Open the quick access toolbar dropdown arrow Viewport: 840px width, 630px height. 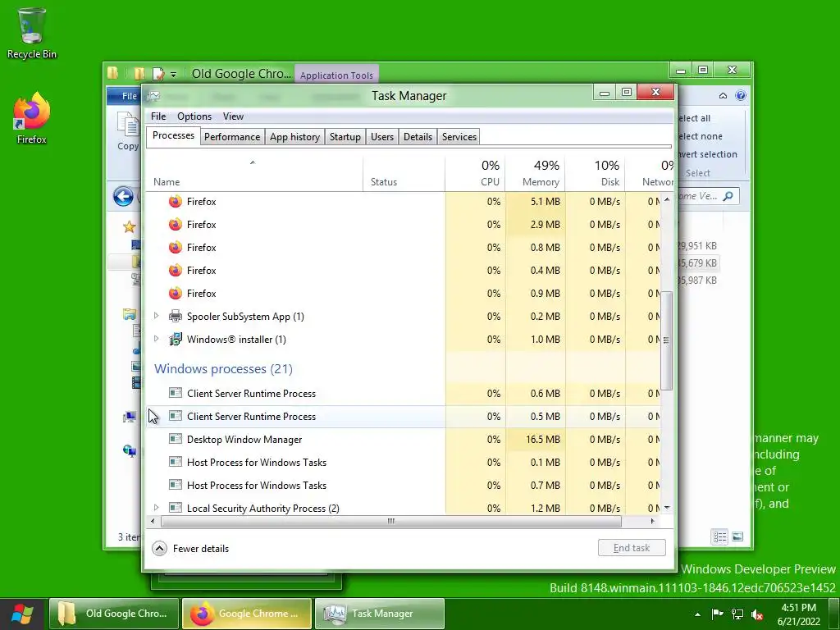click(x=174, y=75)
